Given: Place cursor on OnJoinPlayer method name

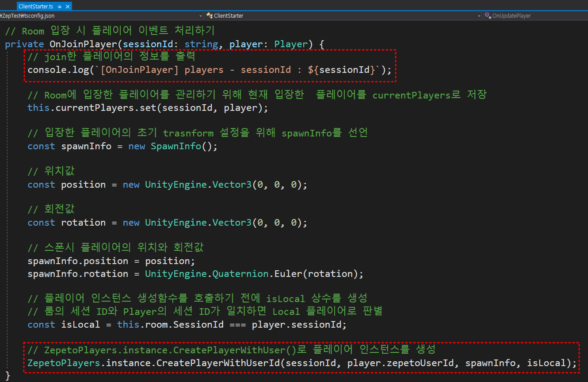Looking at the screenshot, I should pos(83,44).
